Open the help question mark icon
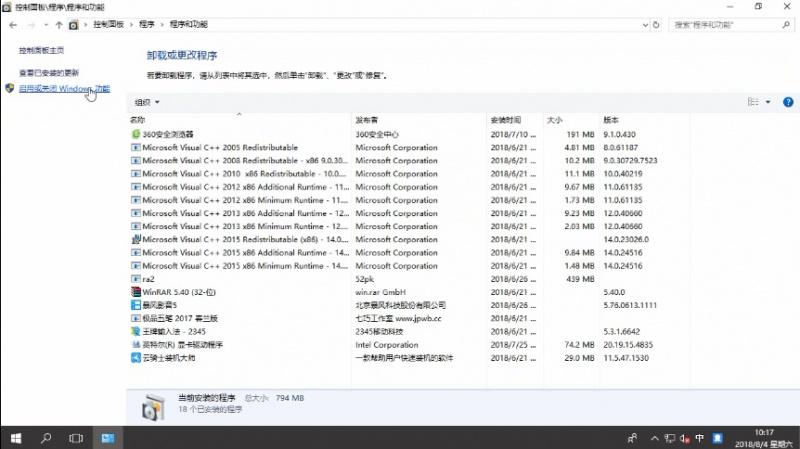This screenshot has width=800, height=449. point(788,102)
